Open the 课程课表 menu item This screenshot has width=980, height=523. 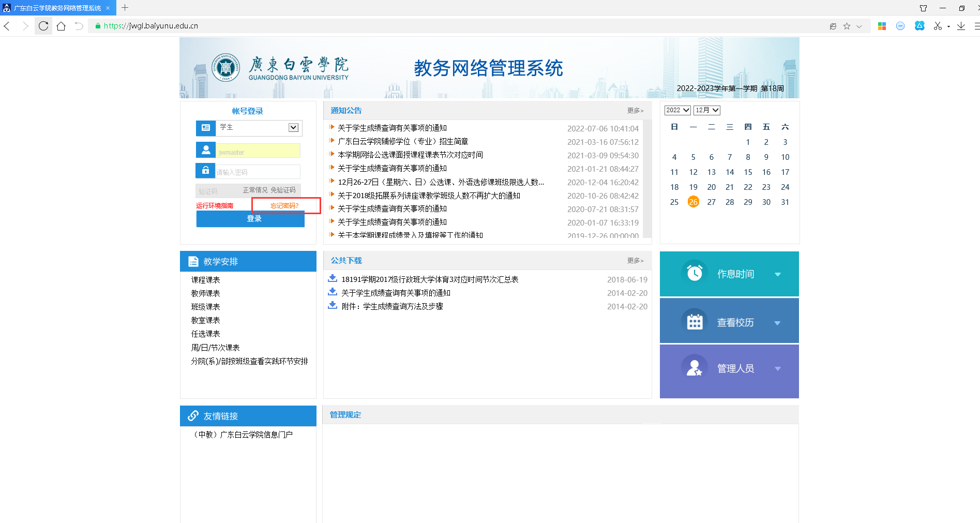click(205, 280)
